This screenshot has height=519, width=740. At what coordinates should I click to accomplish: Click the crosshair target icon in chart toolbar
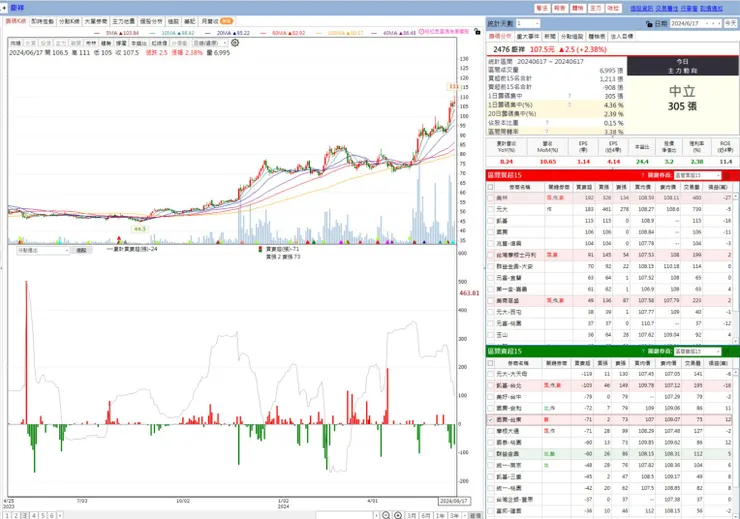click(x=235, y=43)
